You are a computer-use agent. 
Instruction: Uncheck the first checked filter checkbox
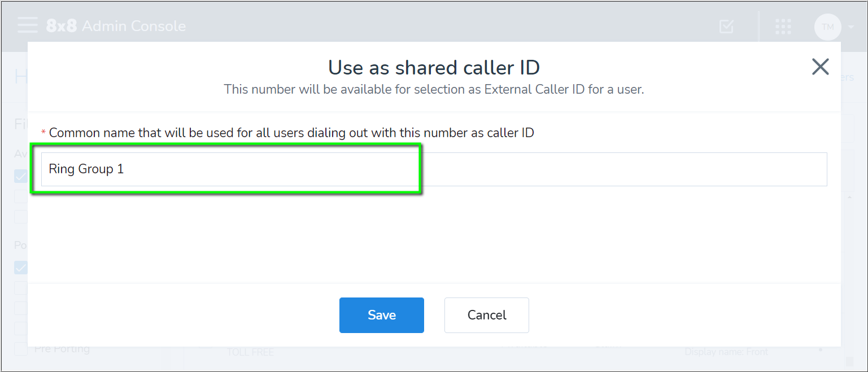click(21, 176)
